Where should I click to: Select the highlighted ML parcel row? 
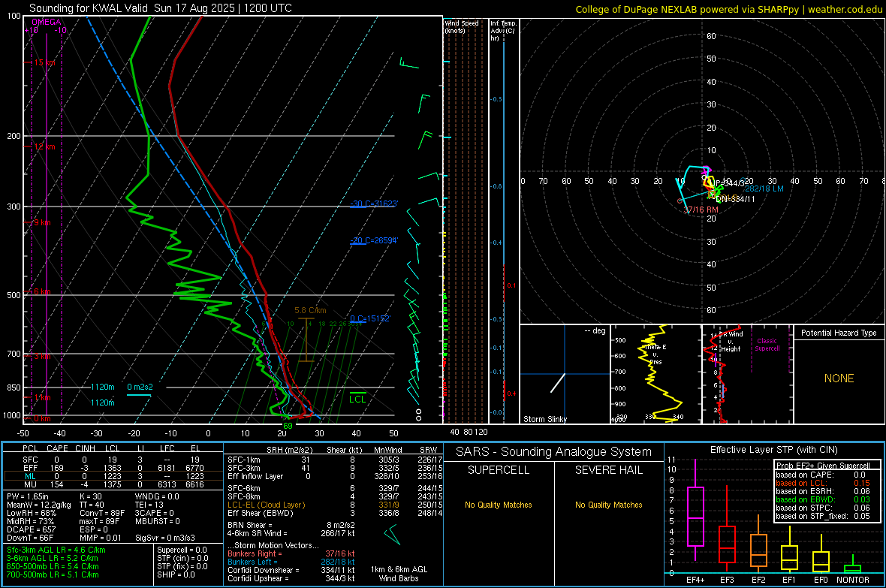(x=113, y=476)
